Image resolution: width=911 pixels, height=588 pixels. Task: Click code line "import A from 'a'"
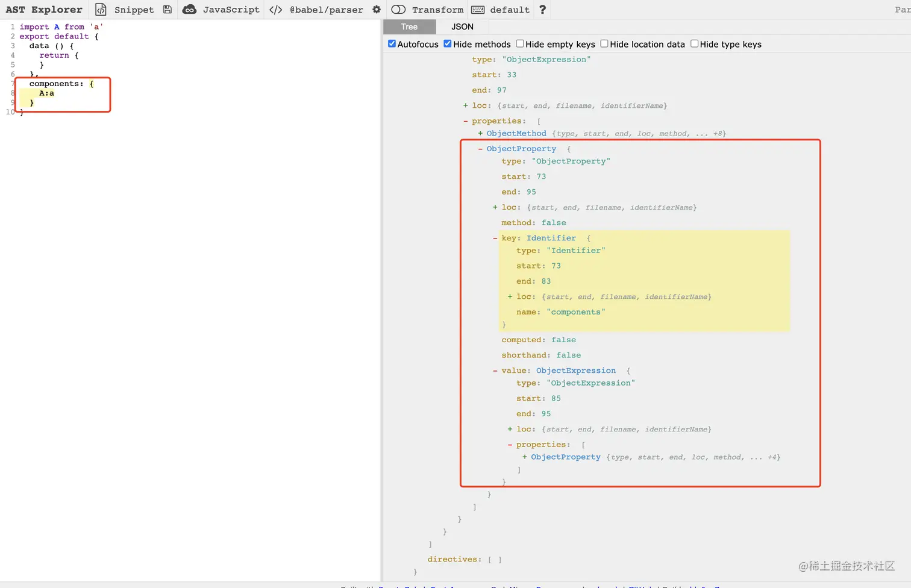61,27
